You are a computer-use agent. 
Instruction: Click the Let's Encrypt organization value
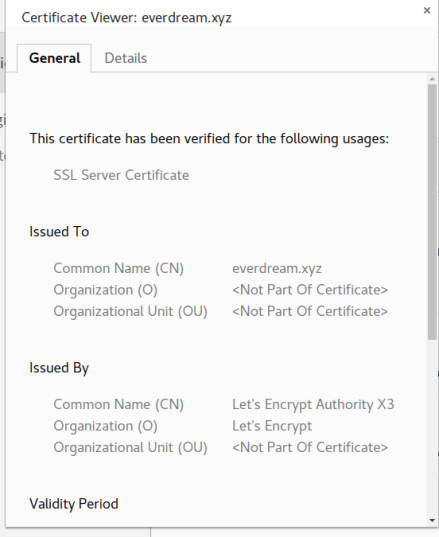pos(272,426)
